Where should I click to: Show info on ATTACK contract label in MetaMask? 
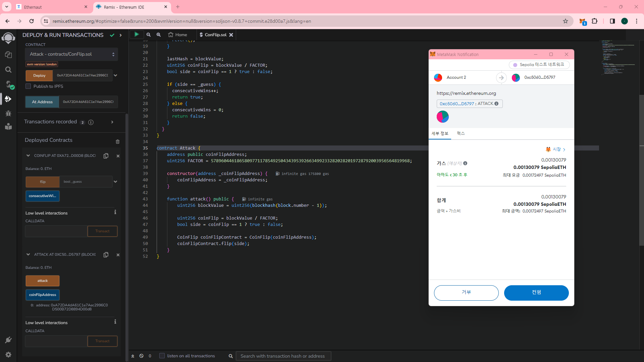pos(496,104)
